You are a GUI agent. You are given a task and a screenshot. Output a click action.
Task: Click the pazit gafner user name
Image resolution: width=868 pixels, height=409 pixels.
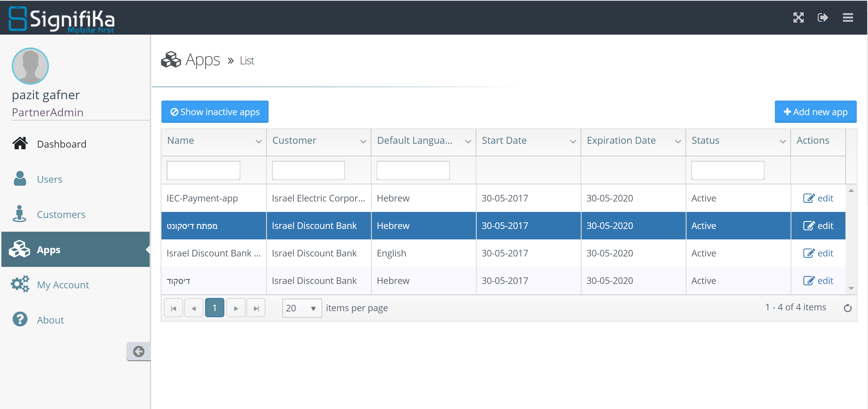tap(46, 95)
